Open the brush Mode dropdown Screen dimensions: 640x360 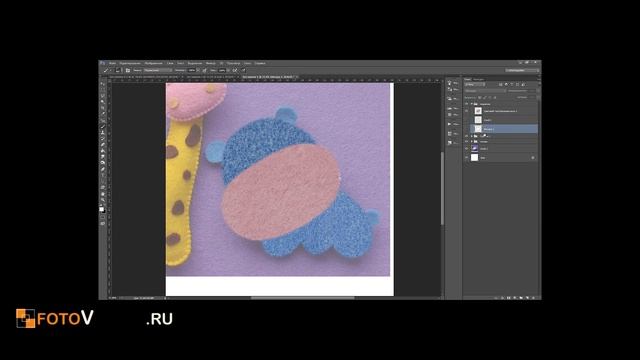158,70
